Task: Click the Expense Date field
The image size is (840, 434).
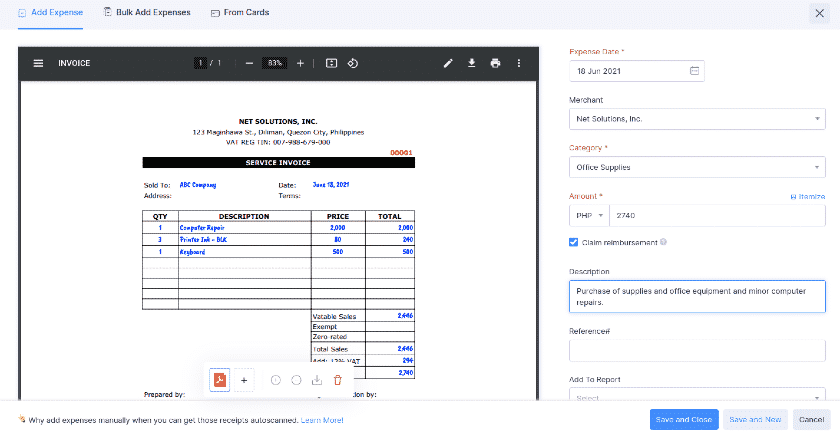Action: pos(636,71)
